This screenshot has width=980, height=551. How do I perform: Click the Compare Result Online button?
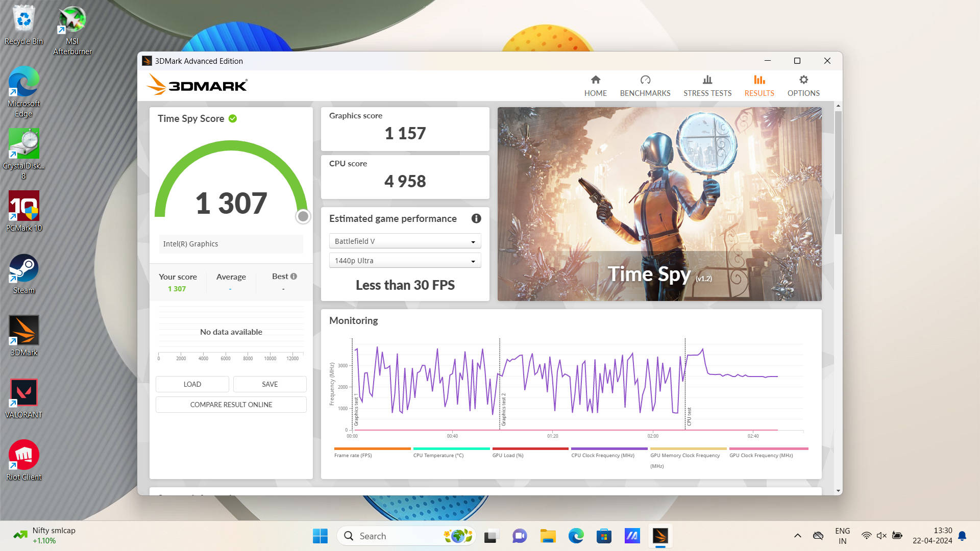pos(231,405)
